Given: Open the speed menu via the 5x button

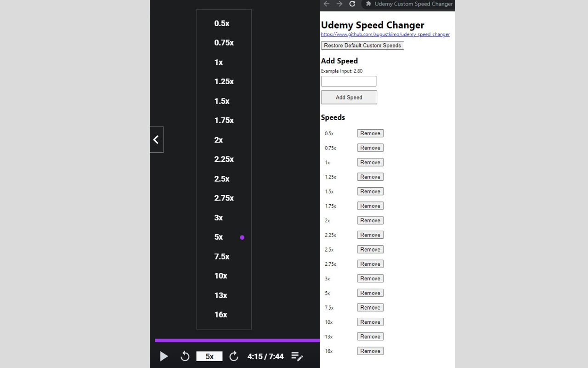Looking at the screenshot, I should pyautogui.click(x=209, y=356).
